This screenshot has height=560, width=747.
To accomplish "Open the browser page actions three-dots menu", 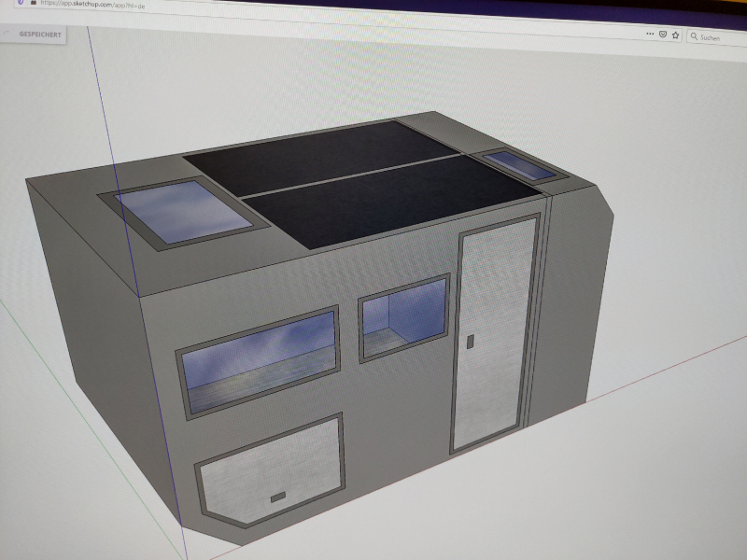I will pyautogui.click(x=650, y=34).
